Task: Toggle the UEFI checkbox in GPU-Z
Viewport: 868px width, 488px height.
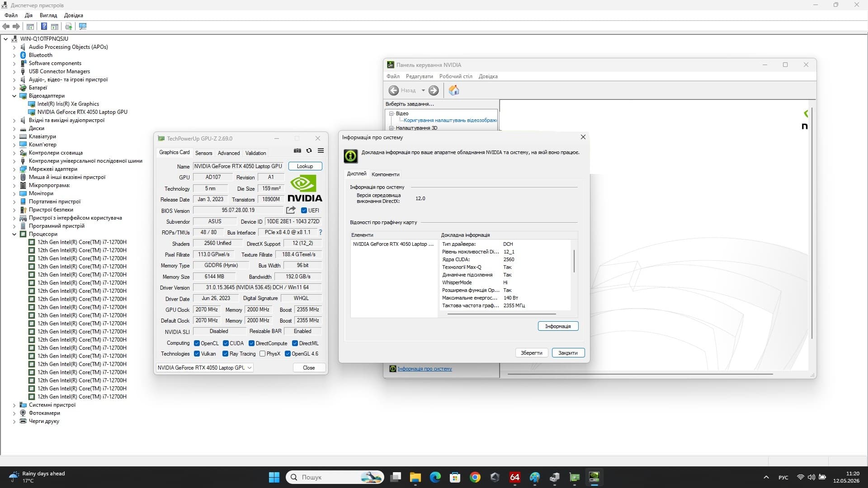Action: [x=304, y=211]
